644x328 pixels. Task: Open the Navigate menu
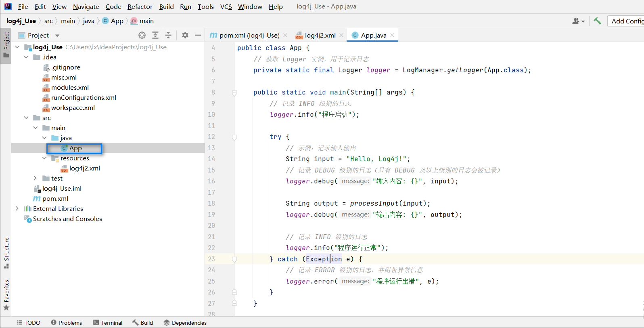point(86,6)
